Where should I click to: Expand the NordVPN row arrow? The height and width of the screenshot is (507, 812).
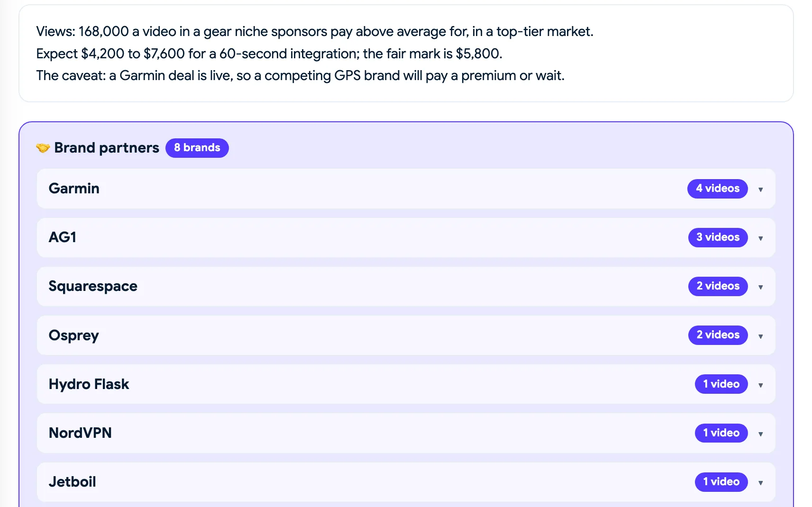coord(760,434)
